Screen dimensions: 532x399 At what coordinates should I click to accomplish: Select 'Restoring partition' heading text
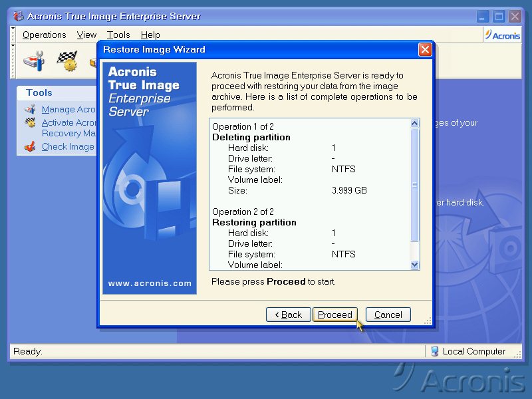click(x=254, y=222)
